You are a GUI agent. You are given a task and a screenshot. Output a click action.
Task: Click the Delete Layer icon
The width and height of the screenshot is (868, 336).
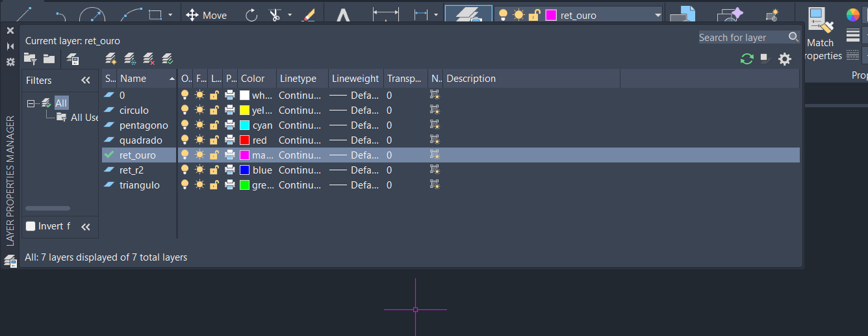point(149,59)
